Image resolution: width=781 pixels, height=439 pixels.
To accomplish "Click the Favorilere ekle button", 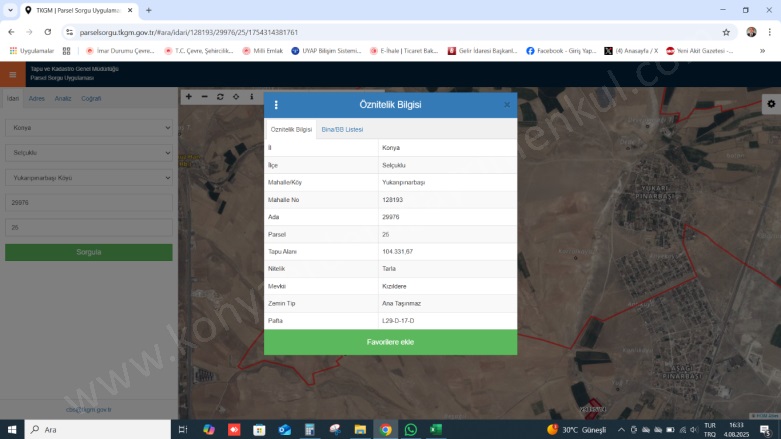I will [x=390, y=342].
